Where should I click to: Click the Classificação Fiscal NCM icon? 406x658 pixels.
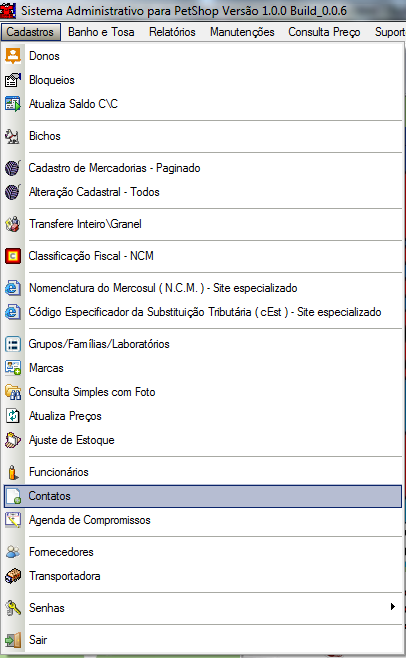tap(13, 256)
